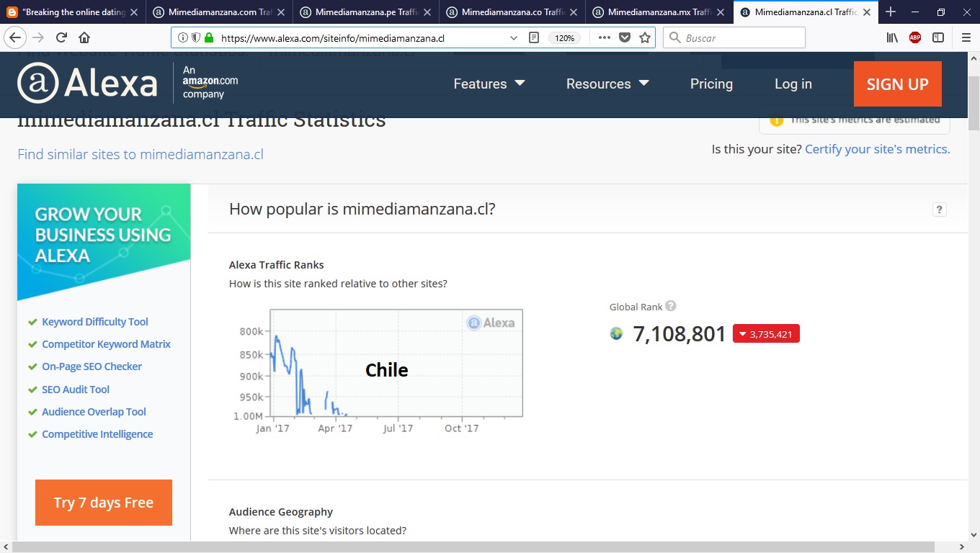Screen dimensions: 980x553
Task: Open the Adblock Plus extension icon
Action: (x=915, y=38)
